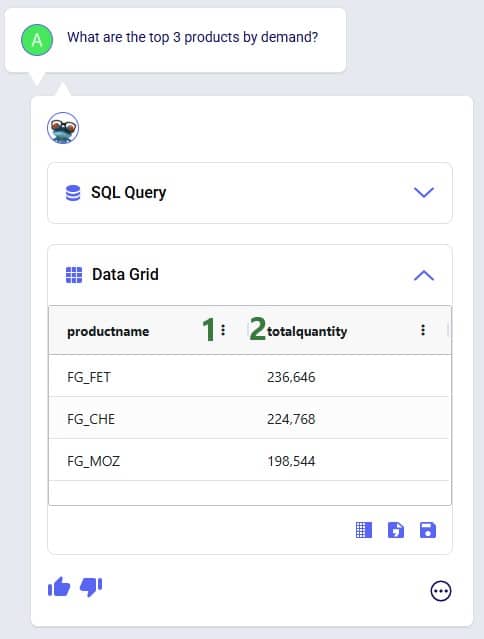484x639 pixels.
Task: Click the grid columns icon below table
Action: [364, 530]
